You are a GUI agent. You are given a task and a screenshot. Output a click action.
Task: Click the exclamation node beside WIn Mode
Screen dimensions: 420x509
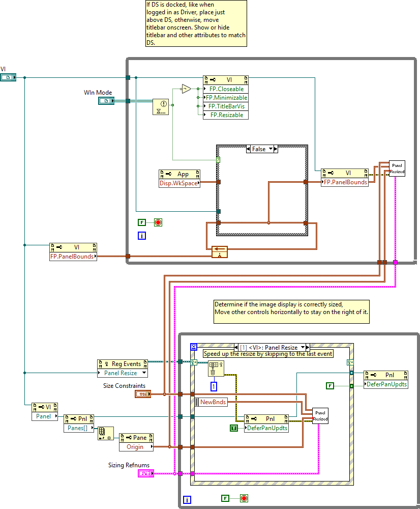(161, 107)
